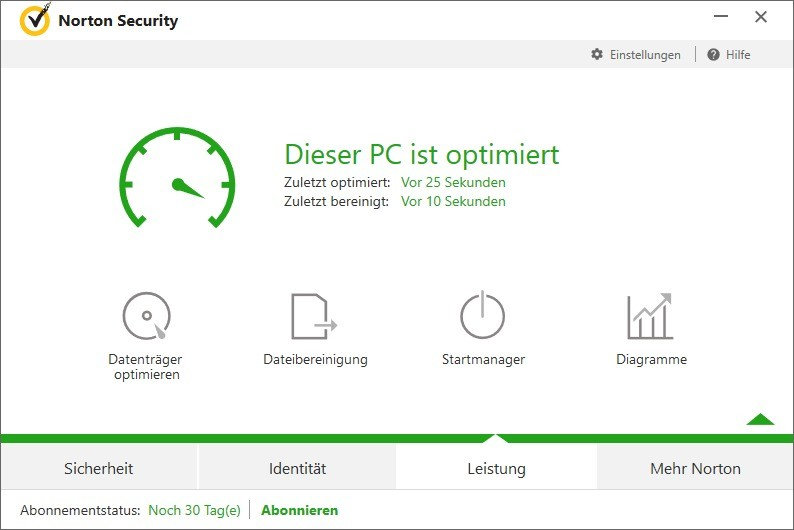Screen dimensions: 794x530
Task: Click the 'Vor 10 Sekunden' value
Action: click(453, 201)
